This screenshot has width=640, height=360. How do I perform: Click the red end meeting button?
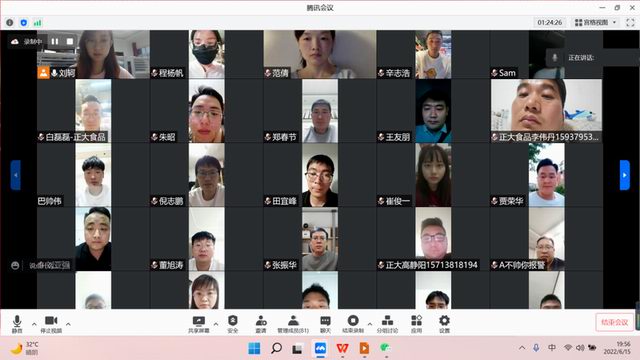pos(614,322)
